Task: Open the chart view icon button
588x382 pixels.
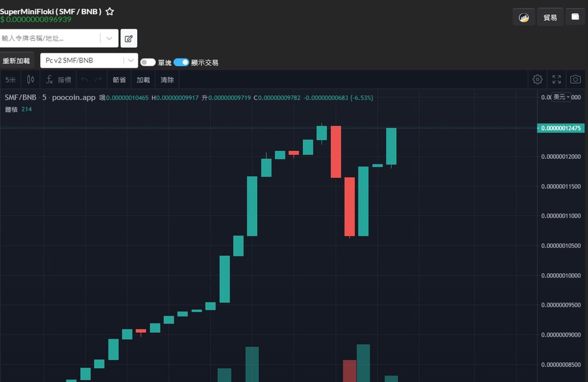Action: click(x=524, y=17)
